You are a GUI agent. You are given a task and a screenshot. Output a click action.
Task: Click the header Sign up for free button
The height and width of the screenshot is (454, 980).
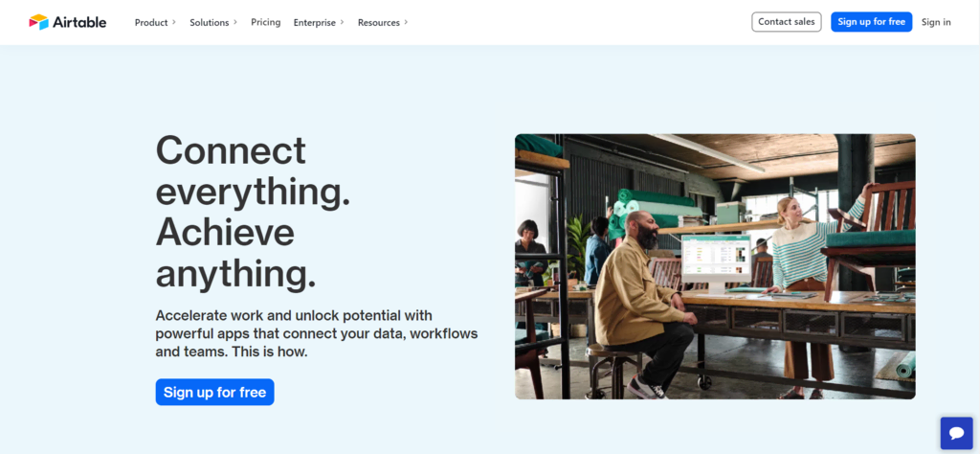tap(871, 22)
